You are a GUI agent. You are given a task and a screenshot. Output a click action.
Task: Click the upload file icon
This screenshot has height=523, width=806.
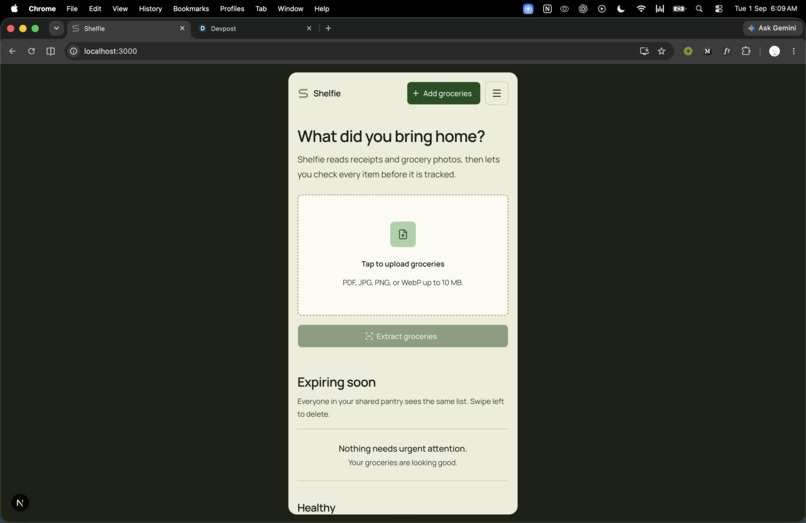[403, 234]
